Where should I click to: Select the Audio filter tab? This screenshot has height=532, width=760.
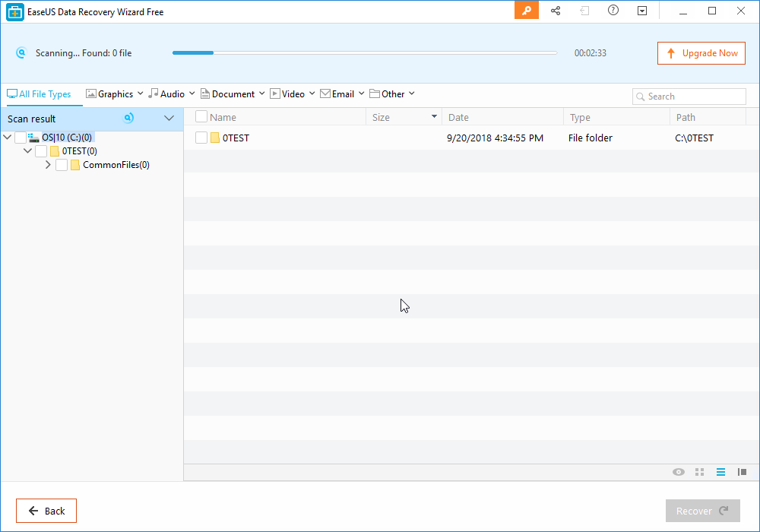click(x=166, y=94)
